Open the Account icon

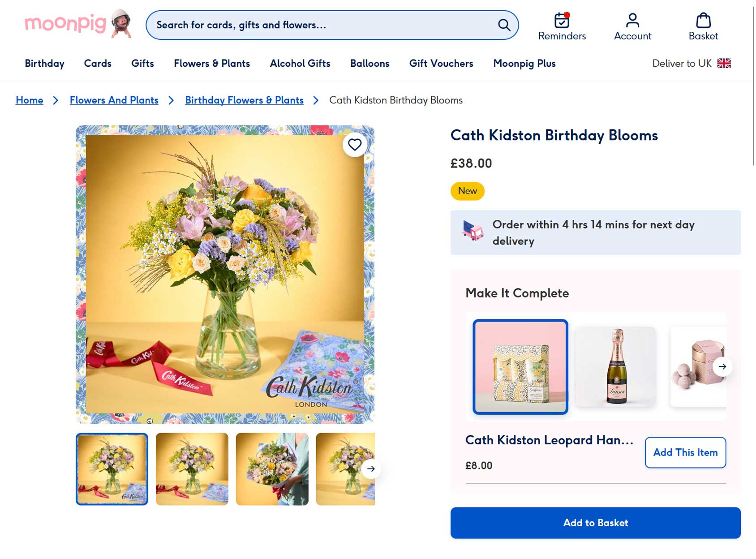point(632,20)
